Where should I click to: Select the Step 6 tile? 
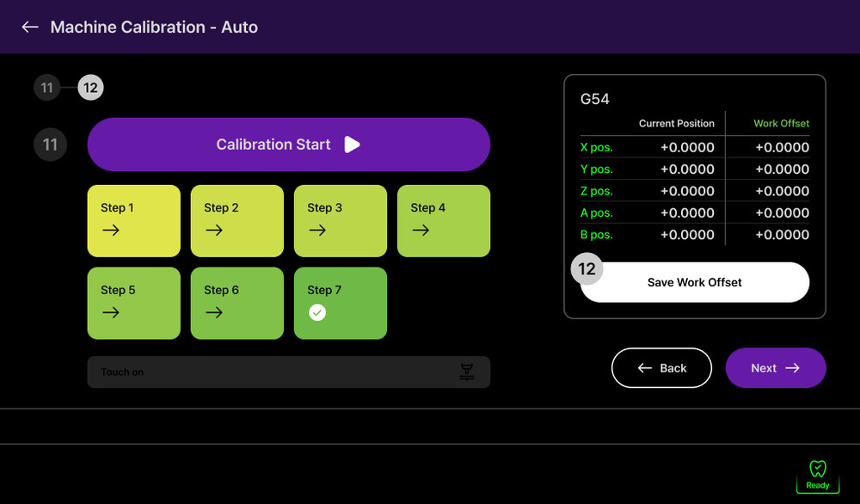(237, 304)
